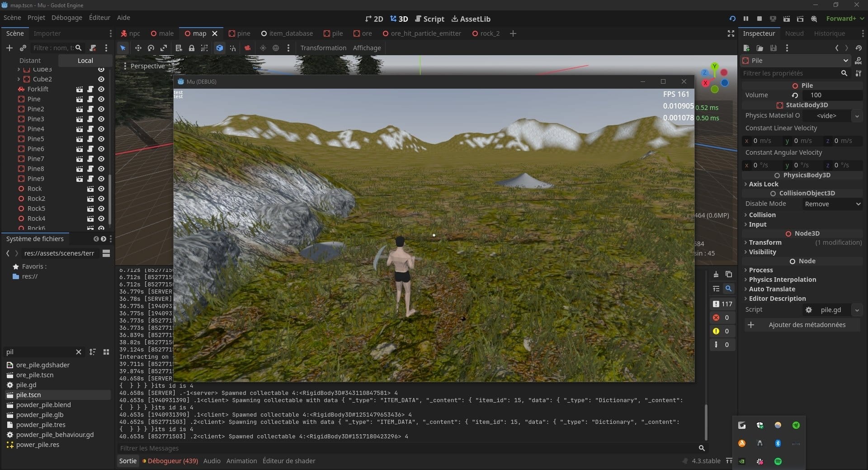Select the Move mode tool in viewport toolbar
The height and width of the screenshot is (470, 868).
click(x=138, y=48)
